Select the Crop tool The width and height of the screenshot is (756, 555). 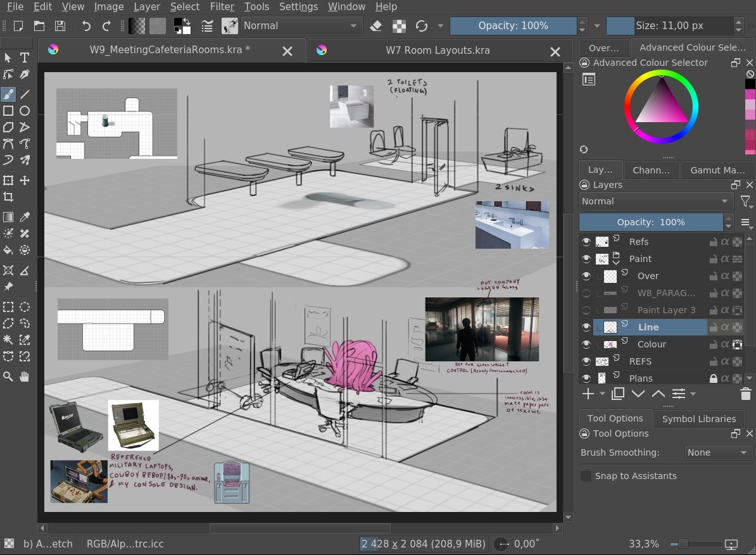(x=8, y=197)
